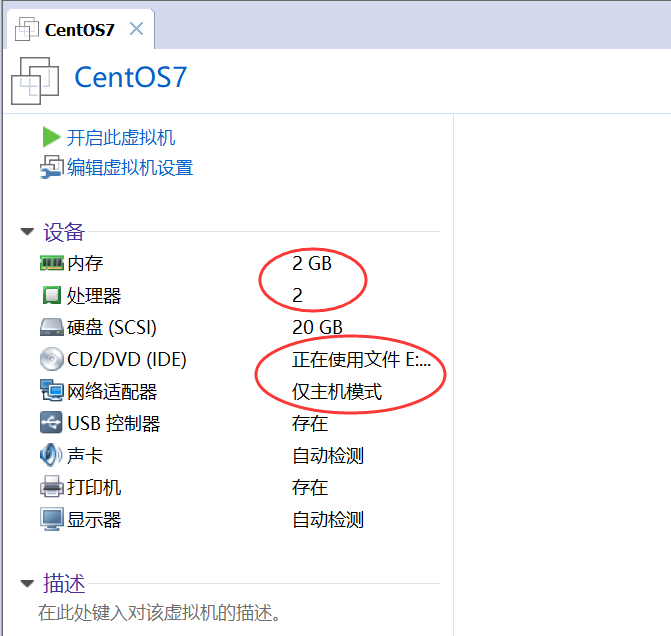Click 存在 value in 打印机 row
The image size is (671, 636).
tap(310, 487)
